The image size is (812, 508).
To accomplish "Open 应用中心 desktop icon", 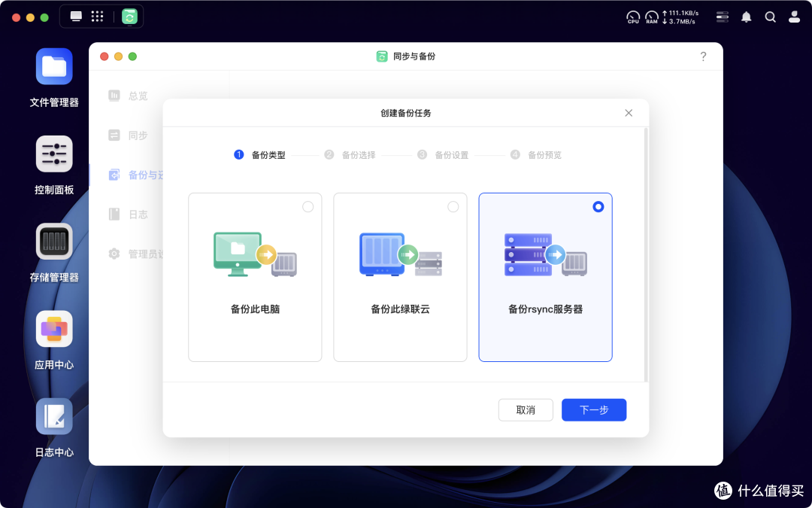I will [54, 329].
